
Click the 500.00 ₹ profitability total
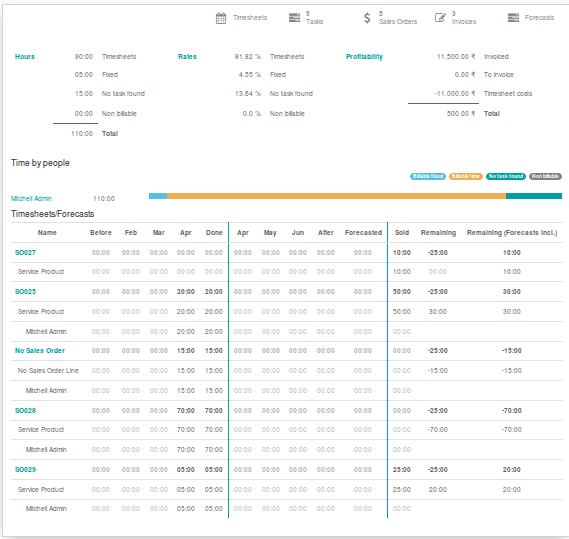(x=461, y=114)
